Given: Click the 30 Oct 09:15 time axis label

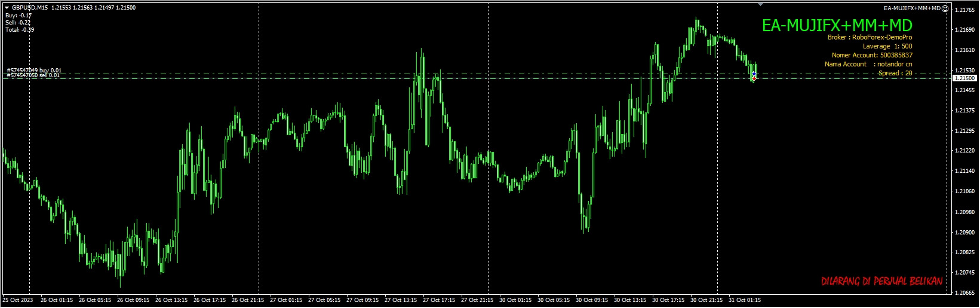Looking at the screenshot, I should coord(592,300).
